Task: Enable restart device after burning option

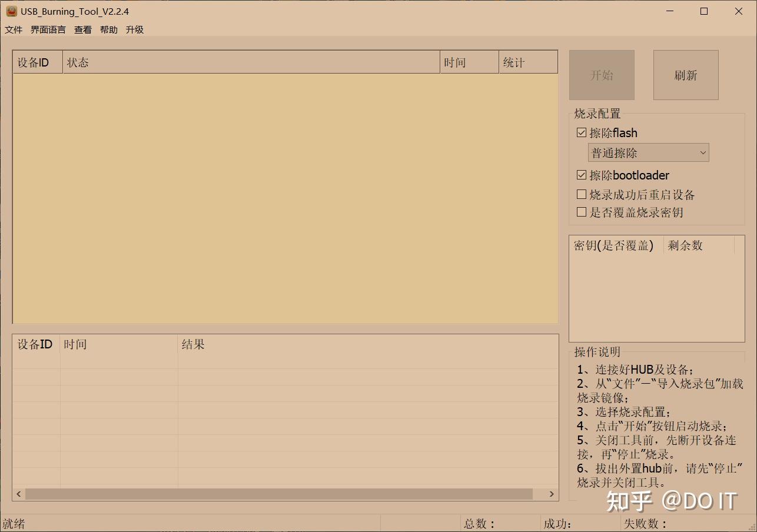Action: pyautogui.click(x=581, y=194)
